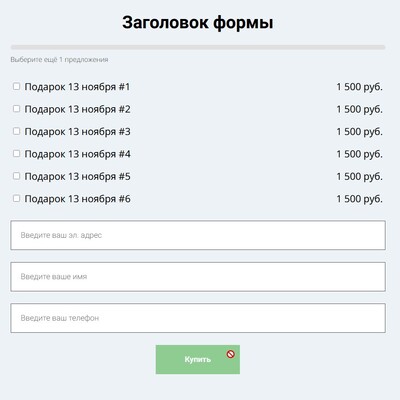This screenshot has height=400, width=400.
Task: Click the 1 500 руб. price of gift #6
Action: (x=359, y=199)
